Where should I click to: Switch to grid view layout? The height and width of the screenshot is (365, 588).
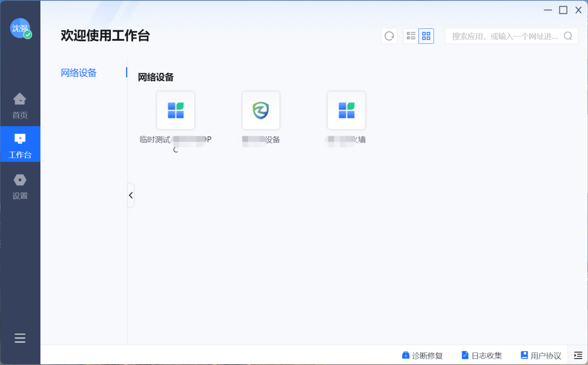(x=426, y=36)
